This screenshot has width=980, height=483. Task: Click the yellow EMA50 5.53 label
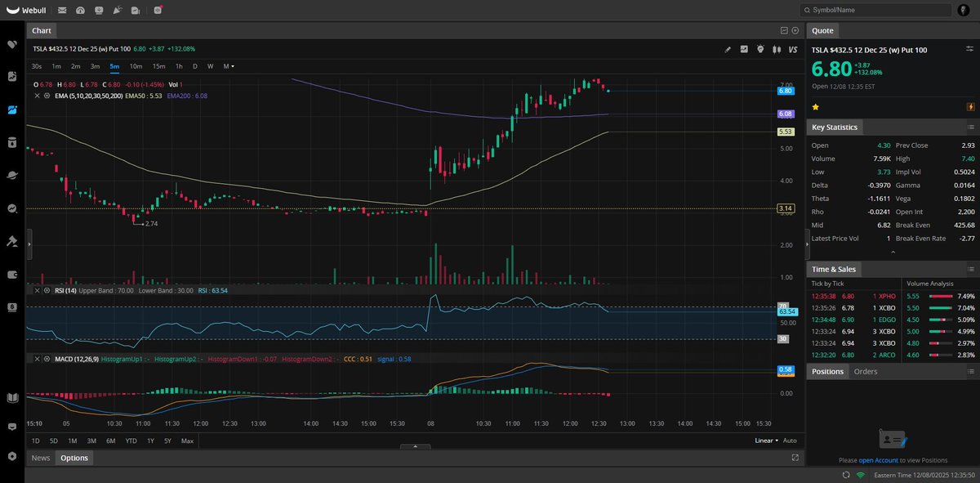pos(786,131)
